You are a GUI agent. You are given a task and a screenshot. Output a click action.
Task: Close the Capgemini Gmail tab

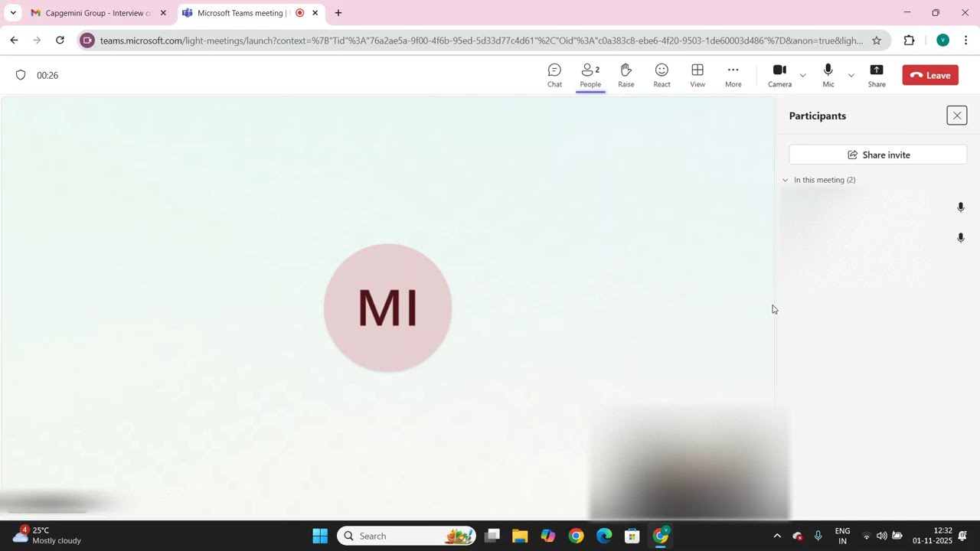tap(163, 13)
